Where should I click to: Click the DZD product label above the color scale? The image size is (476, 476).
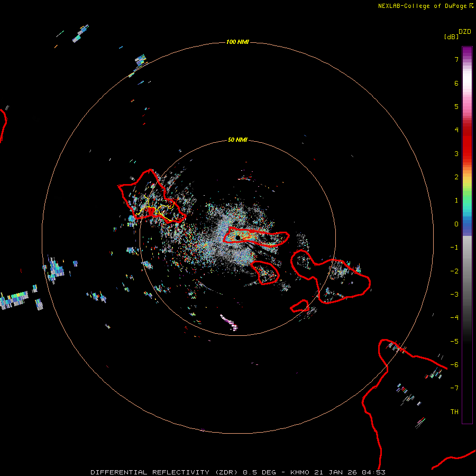tap(465, 32)
